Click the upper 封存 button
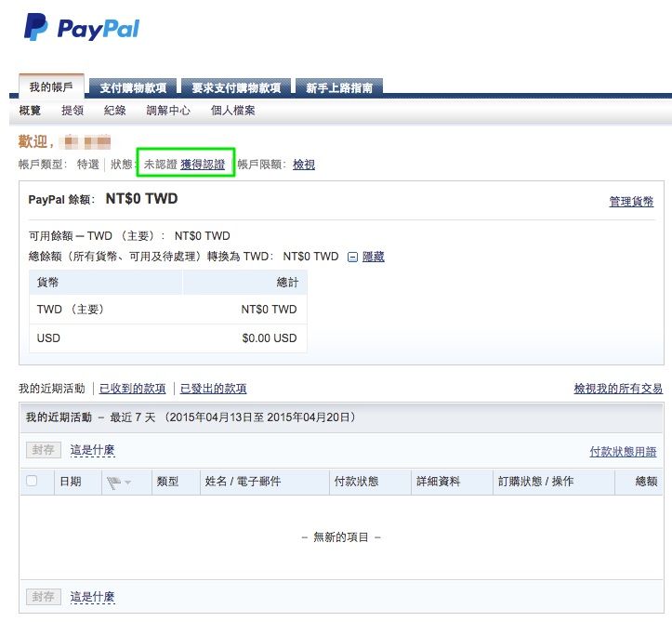The height and width of the screenshot is (622, 672). (44, 450)
